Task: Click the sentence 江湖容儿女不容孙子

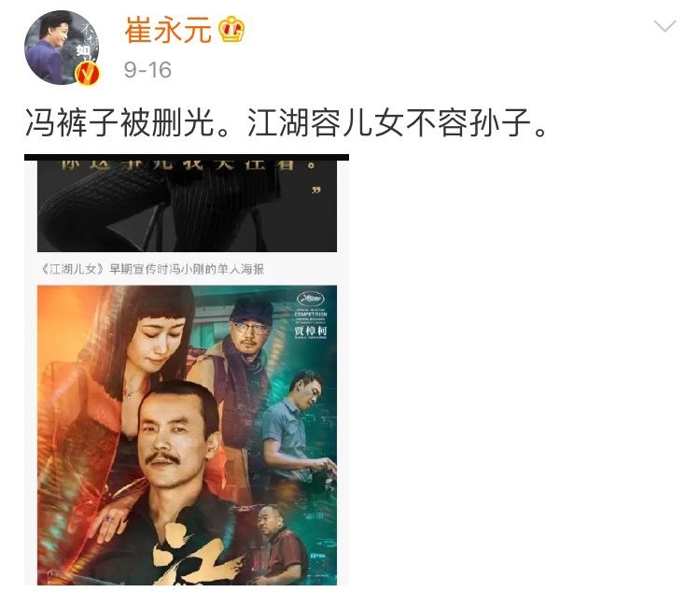Action: (x=389, y=123)
